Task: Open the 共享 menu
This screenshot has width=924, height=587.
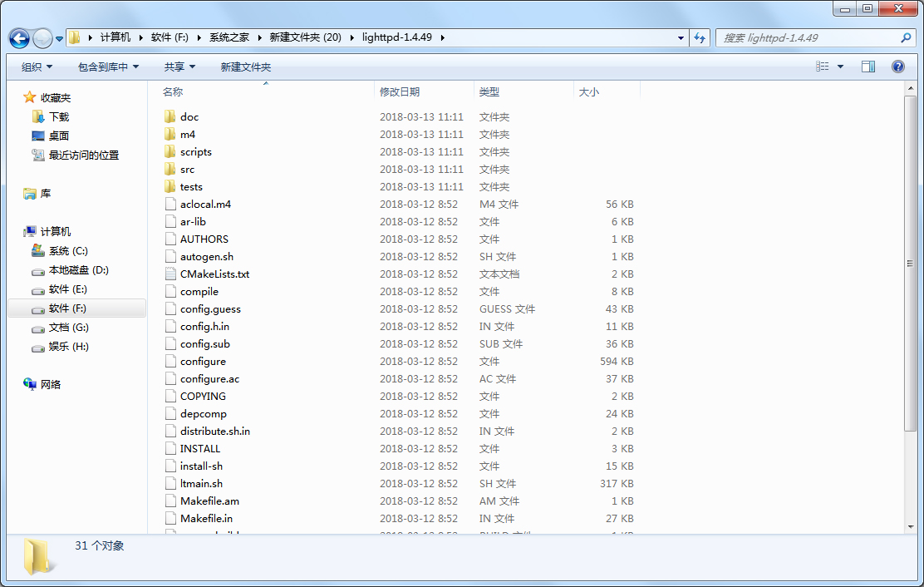Action: click(x=179, y=67)
